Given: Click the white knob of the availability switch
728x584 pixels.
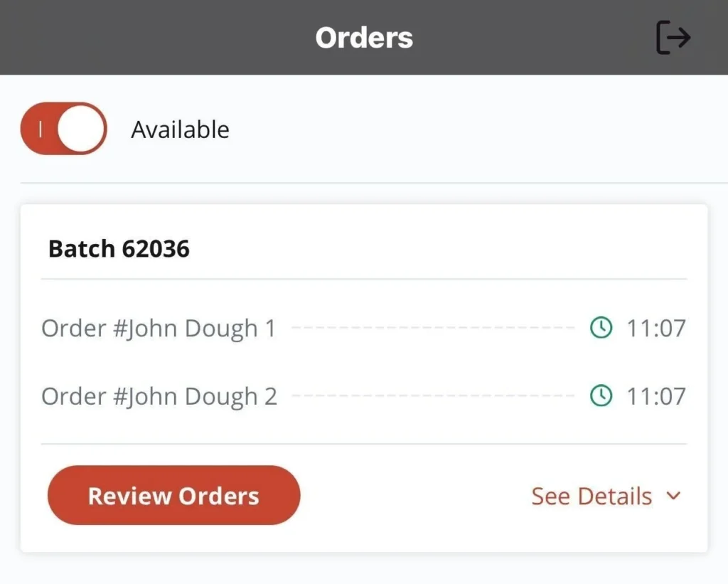Looking at the screenshot, I should point(81,129).
